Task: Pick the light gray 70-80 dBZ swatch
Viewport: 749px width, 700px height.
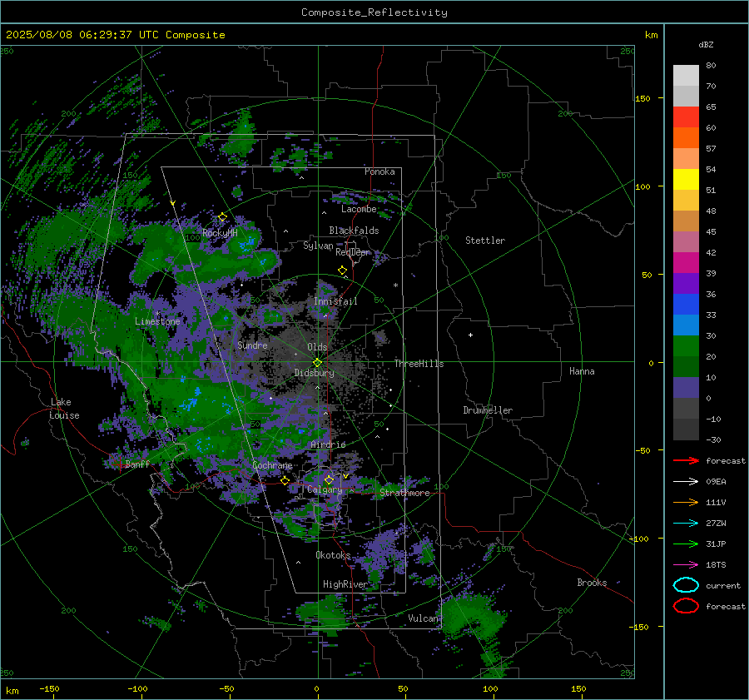Action: [x=686, y=75]
